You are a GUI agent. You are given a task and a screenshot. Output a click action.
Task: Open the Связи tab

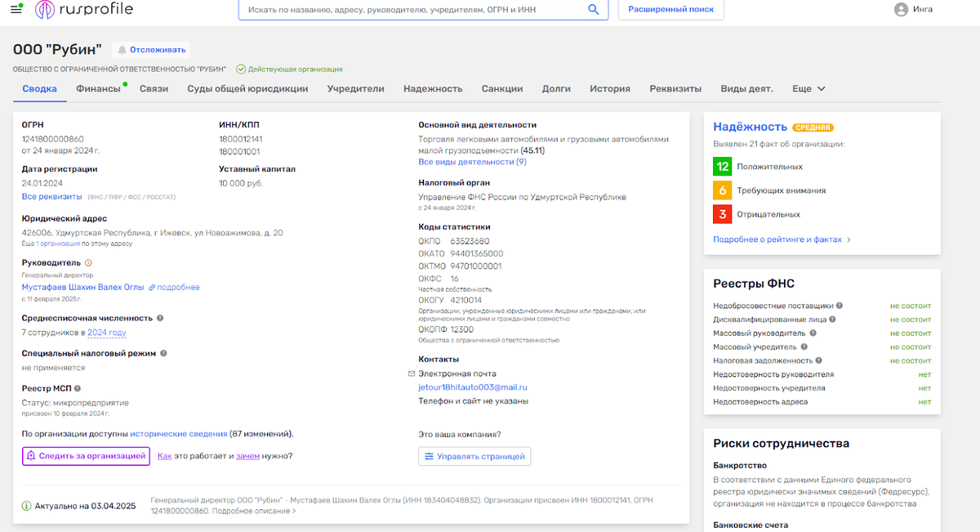154,88
